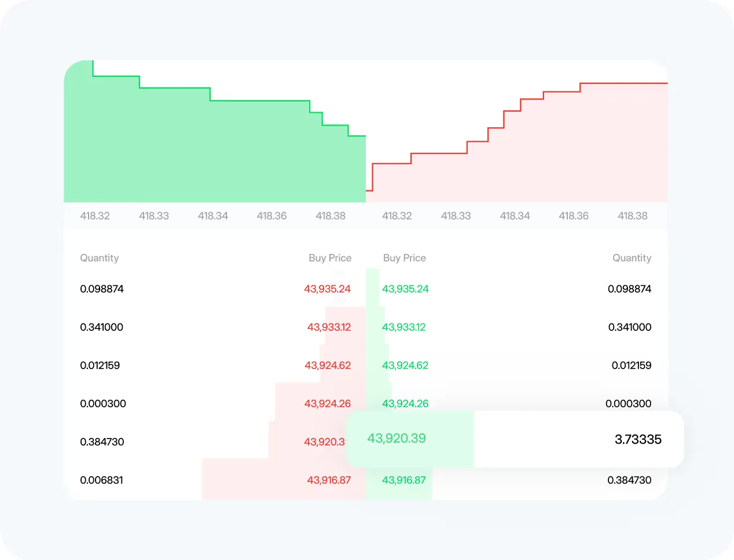
Task: Click the partly hidden red price 43,920.3
Action: (x=324, y=441)
